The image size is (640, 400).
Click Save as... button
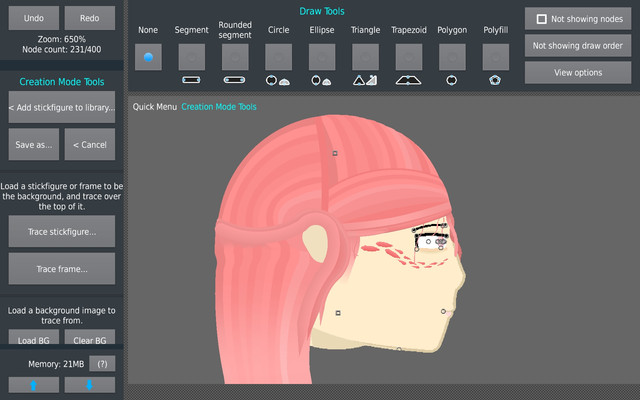[x=33, y=144]
